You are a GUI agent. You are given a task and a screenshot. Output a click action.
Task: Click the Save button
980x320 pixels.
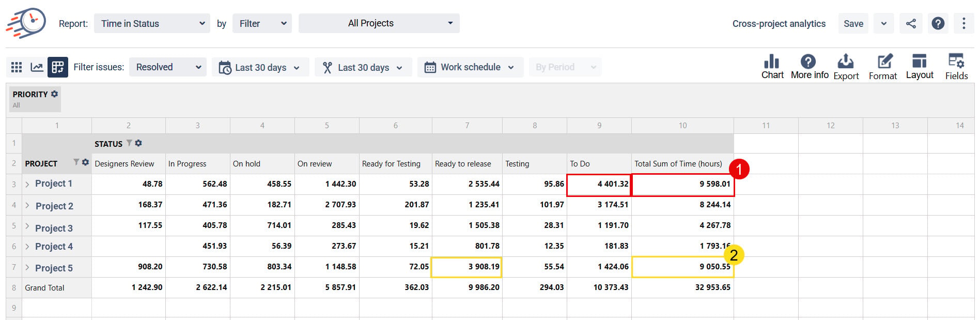[x=853, y=24]
